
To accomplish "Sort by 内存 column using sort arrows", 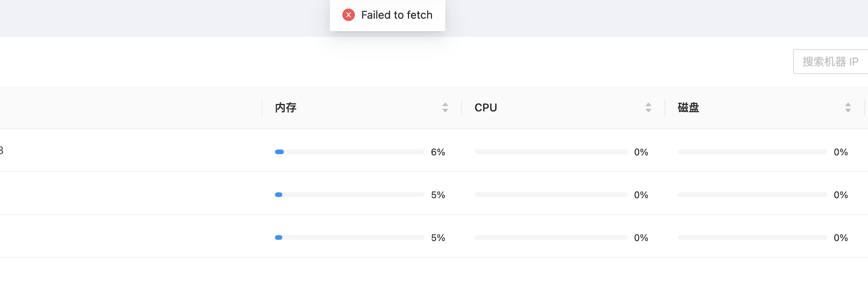I will (x=445, y=107).
